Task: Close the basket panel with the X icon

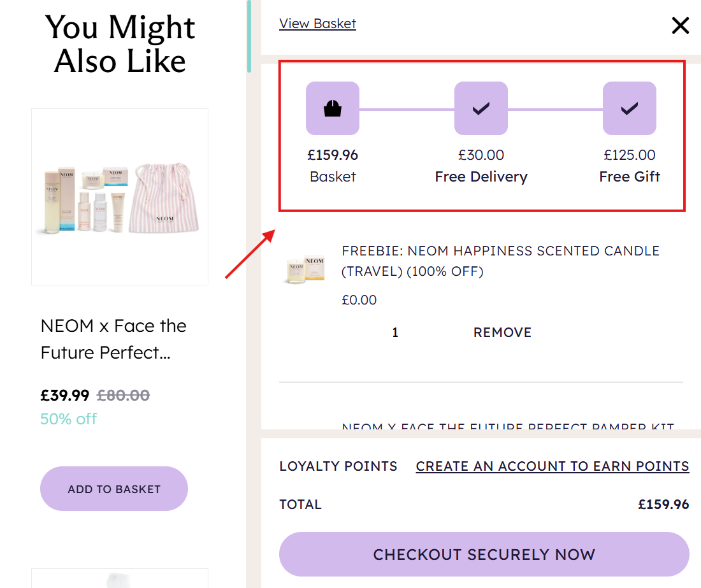Action: click(680, 25)
